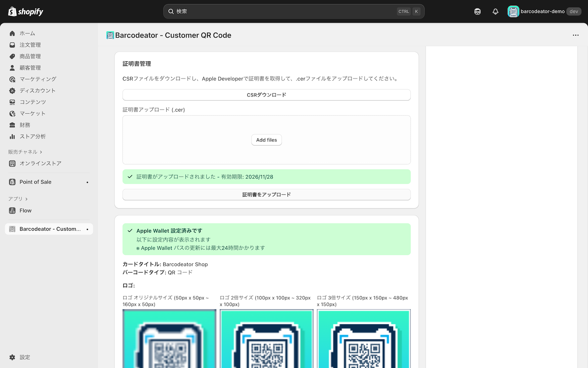Open the 顧客管理 customers icon

(x=12, y=67)
